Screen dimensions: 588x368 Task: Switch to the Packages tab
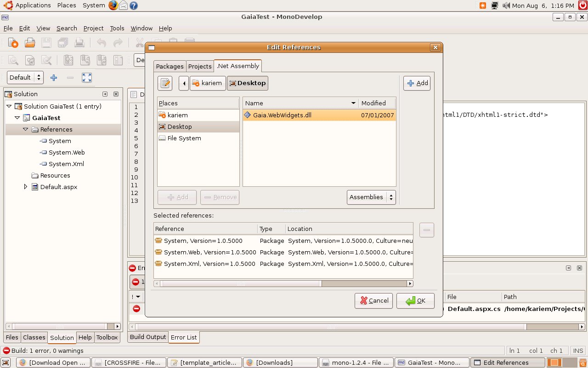click(x=170, y=66)
